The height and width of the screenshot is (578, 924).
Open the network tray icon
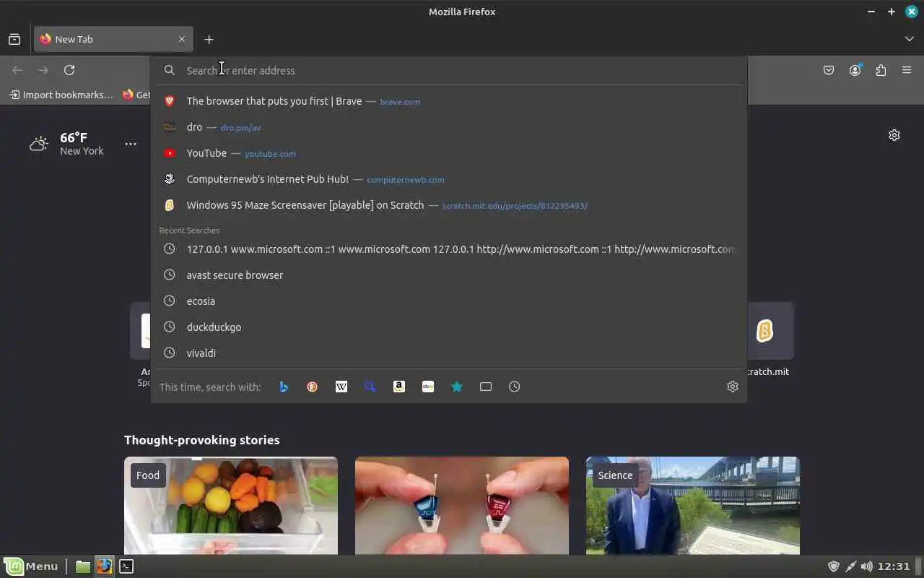tap(850, 566)
